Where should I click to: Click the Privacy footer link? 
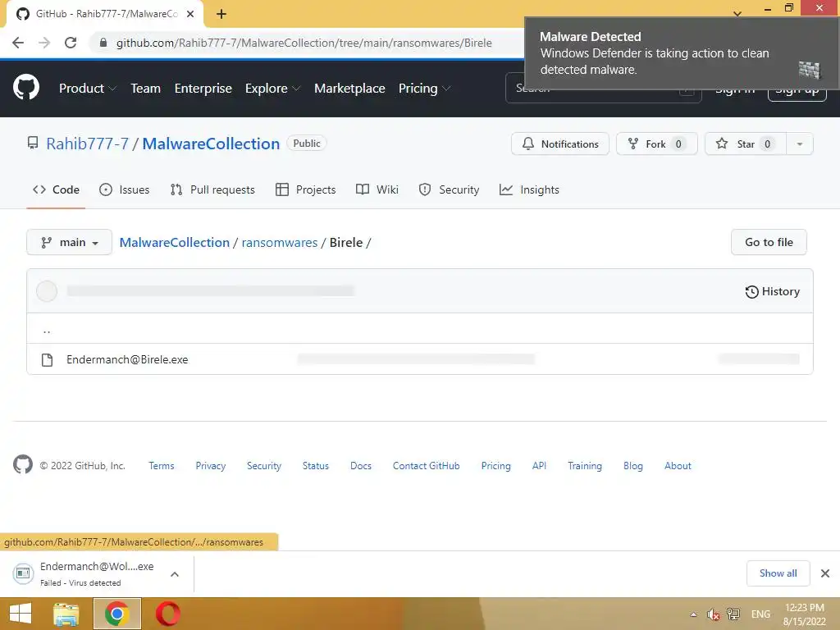click(x=211, y=466)
